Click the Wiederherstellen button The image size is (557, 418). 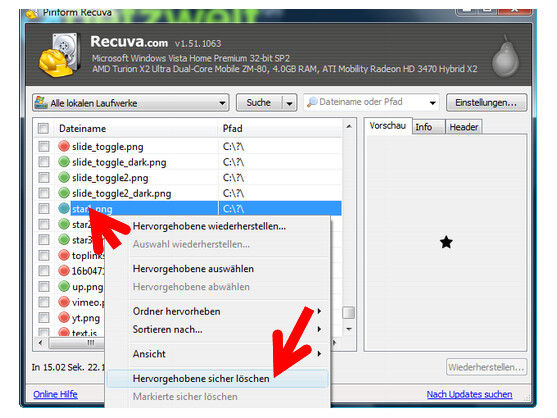(486, 367)
